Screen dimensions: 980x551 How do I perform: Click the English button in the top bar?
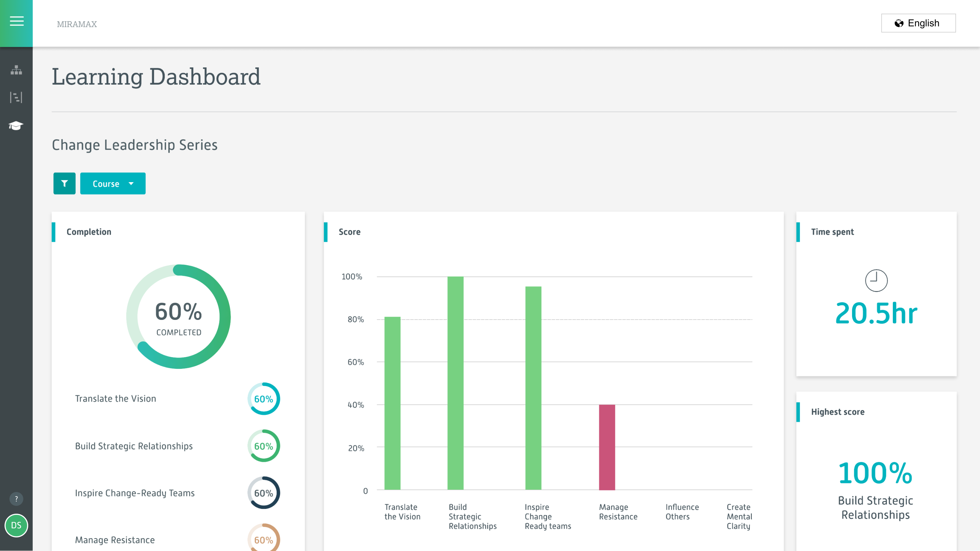[918, 23]
